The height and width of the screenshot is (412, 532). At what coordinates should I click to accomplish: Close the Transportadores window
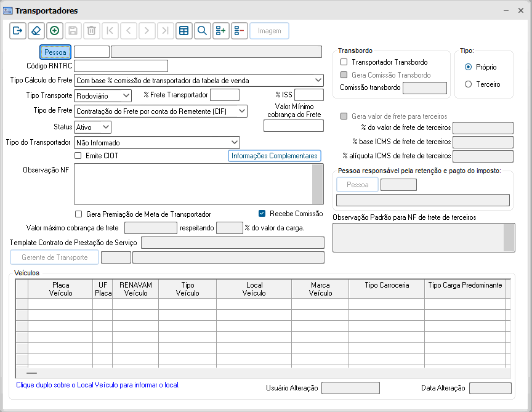pos(521,10)
